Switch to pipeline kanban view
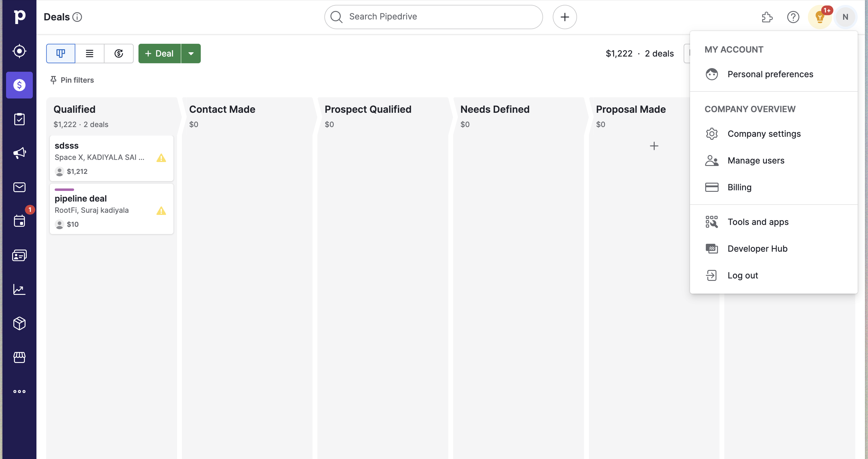This screenshot has height=459, width=868. point(61,53)
